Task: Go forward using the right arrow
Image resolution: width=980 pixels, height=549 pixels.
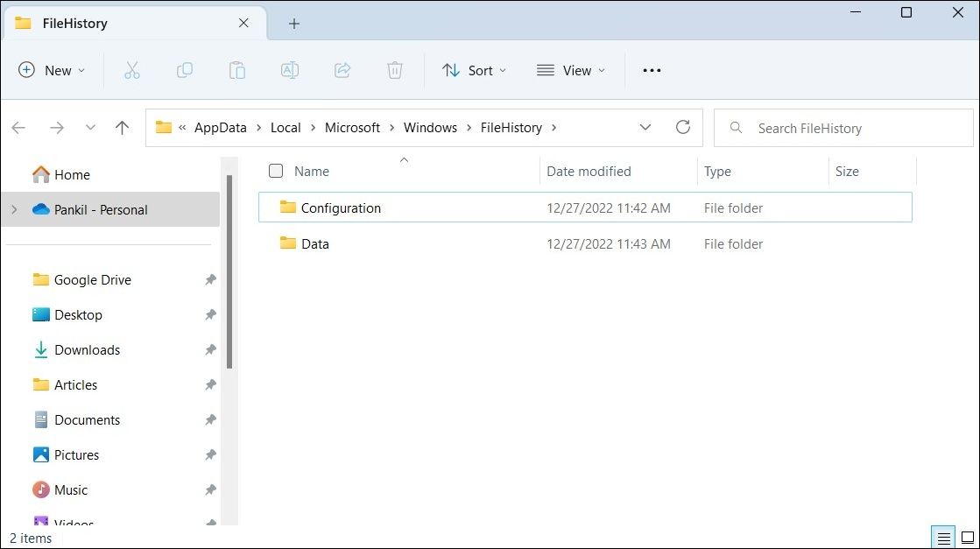Action: point(57,128)
